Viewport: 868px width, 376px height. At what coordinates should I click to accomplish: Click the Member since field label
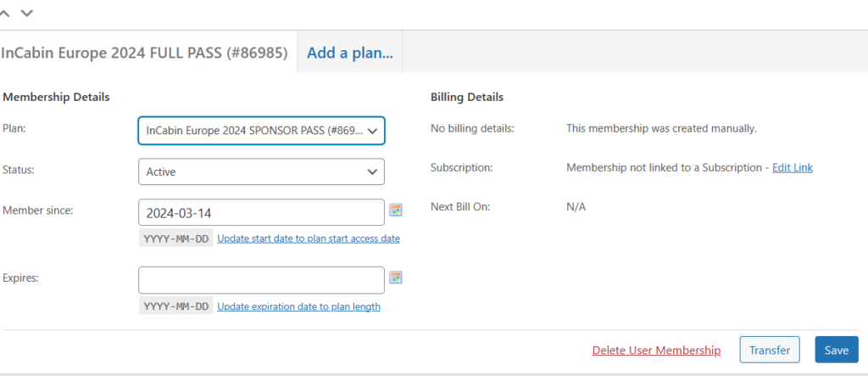coord(37,210)
